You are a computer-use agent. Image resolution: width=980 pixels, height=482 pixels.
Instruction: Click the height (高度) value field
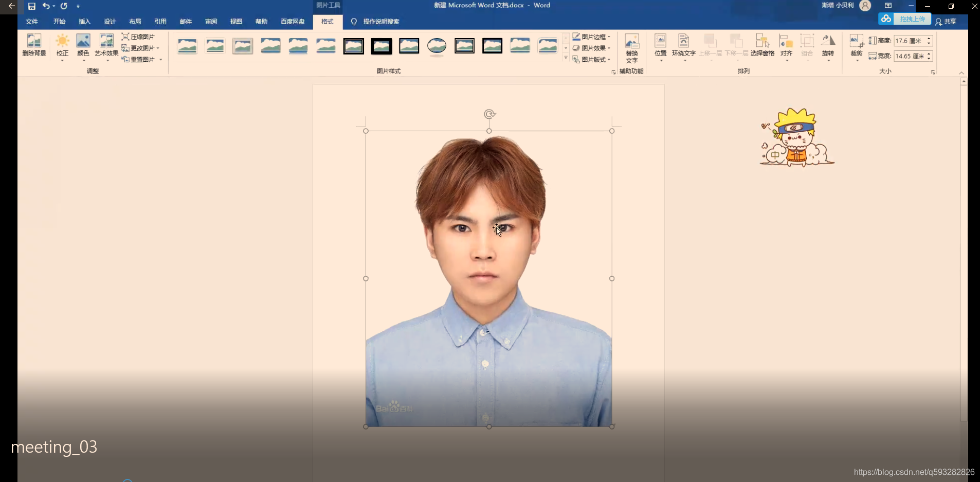point(909,41)
